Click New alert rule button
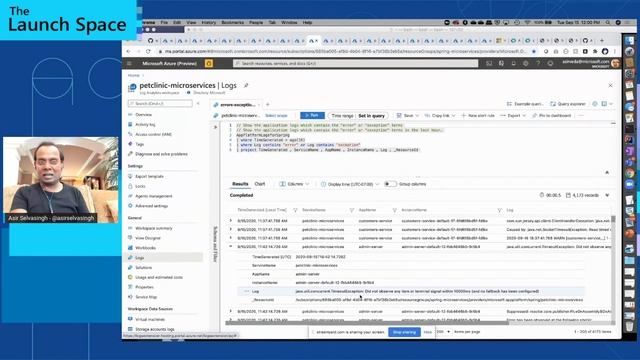This screenshot has height=360, width=640. [x=478, y=116]
